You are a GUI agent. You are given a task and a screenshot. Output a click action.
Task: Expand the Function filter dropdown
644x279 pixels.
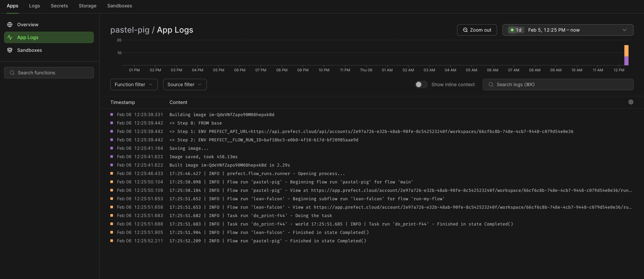pos(134,84)
